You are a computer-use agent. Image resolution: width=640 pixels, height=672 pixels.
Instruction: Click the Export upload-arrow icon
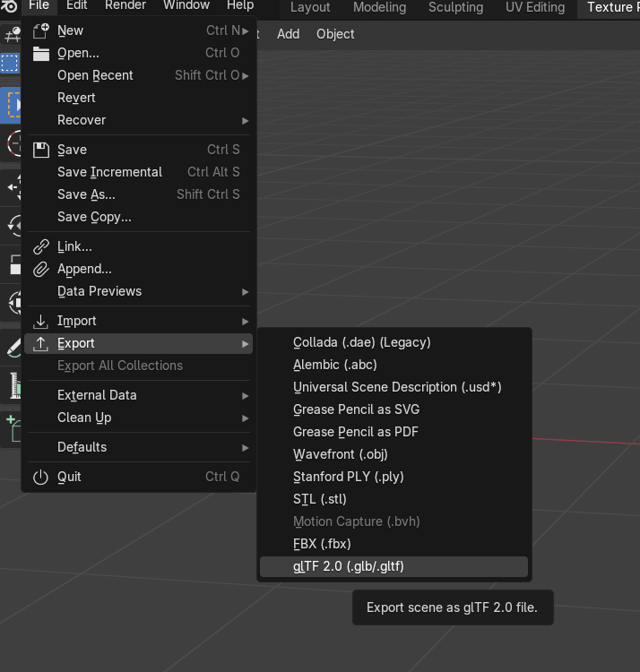pos(40,344)
